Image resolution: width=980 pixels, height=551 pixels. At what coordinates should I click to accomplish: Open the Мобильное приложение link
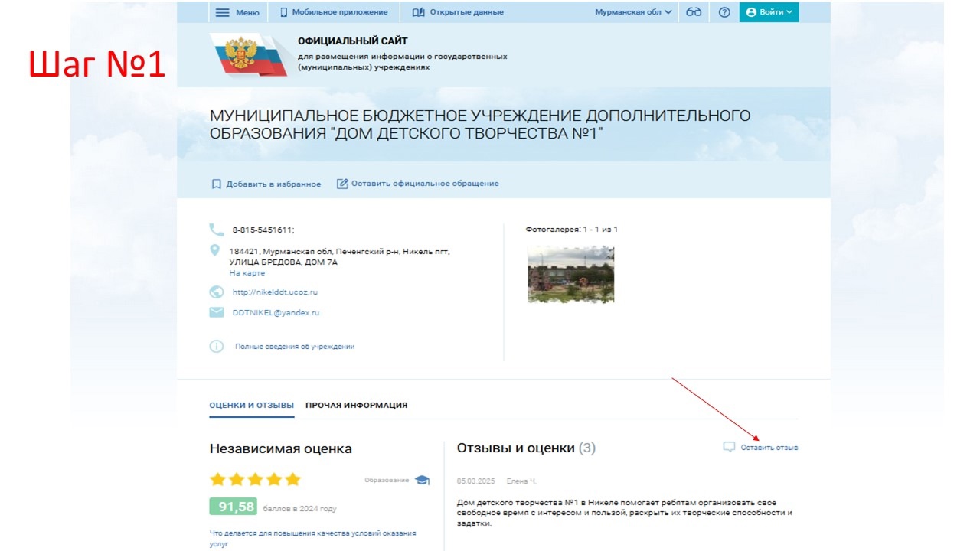click(340, 12)
